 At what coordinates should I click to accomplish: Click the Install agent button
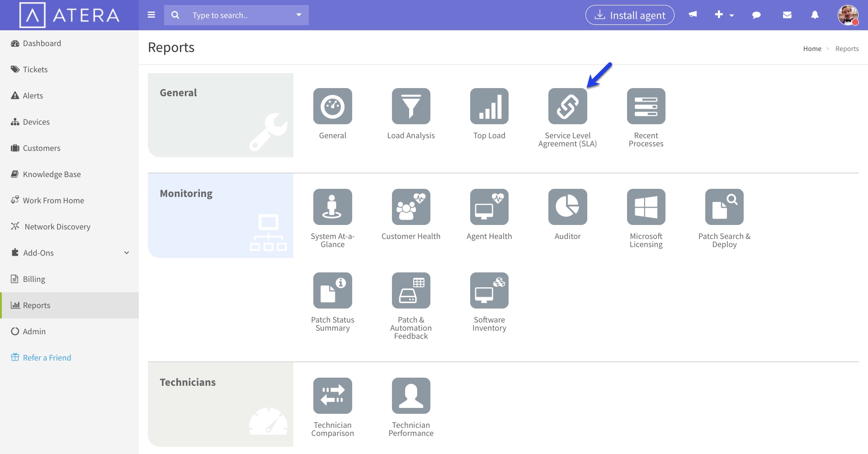point(630,15)
